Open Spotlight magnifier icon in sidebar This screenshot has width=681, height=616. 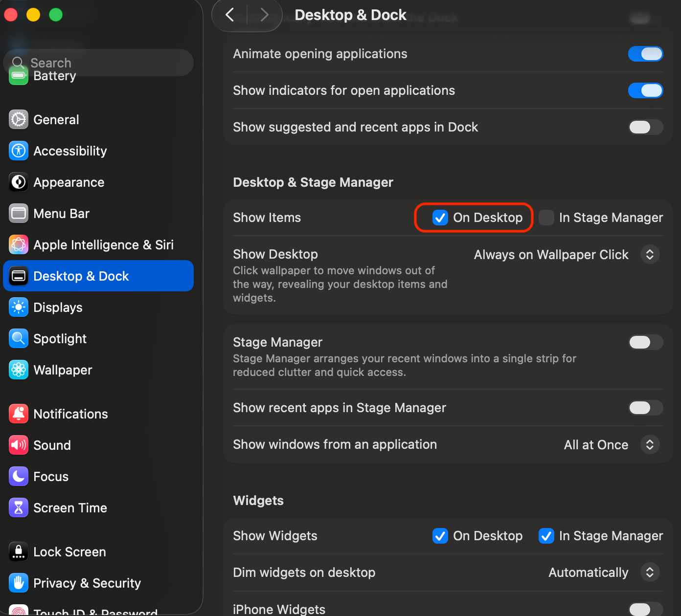coord(19,339)
